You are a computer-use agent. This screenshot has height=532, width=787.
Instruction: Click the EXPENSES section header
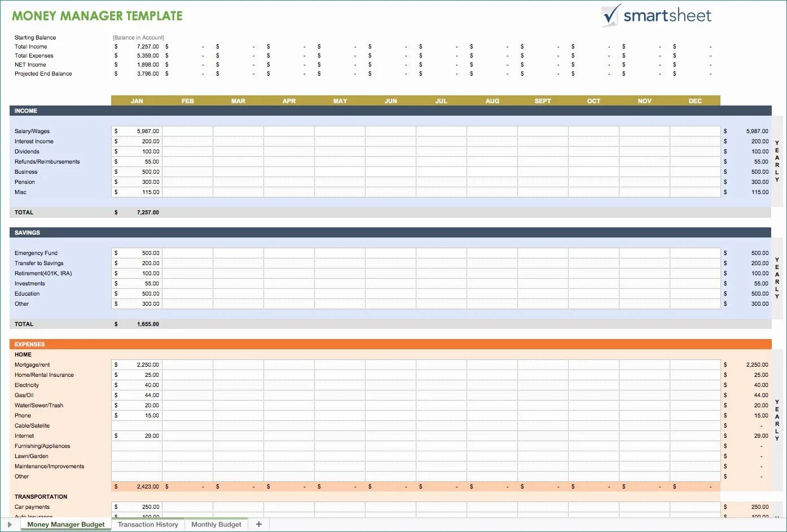point(390,345)
